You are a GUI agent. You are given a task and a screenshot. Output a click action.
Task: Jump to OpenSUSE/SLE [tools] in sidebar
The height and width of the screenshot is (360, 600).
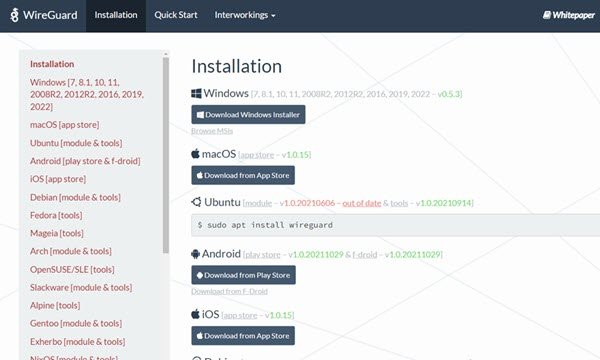[x=72, y=270]
